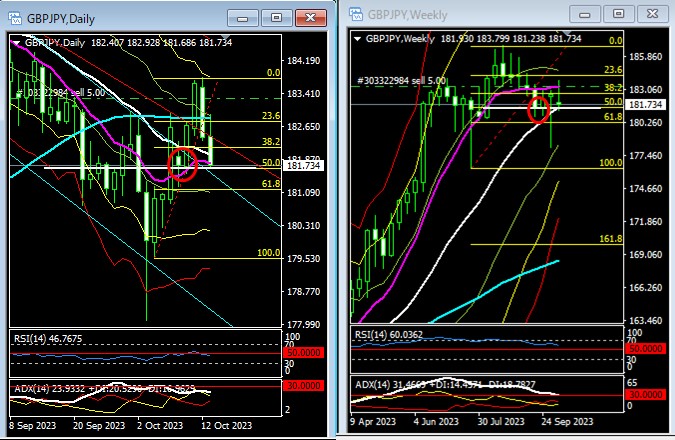Select the red circle marker on Weekly chart
675x440 pixels.
tap(542, 104)
